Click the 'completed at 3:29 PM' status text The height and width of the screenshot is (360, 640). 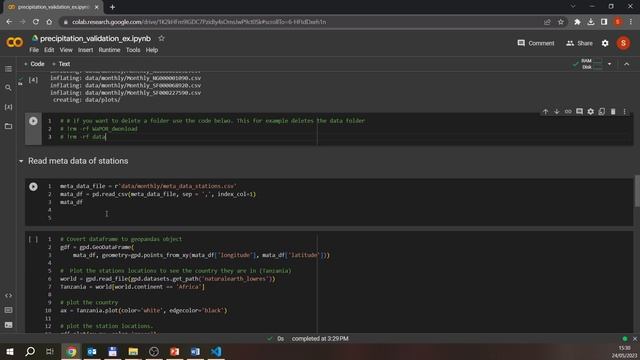[320, 339]
